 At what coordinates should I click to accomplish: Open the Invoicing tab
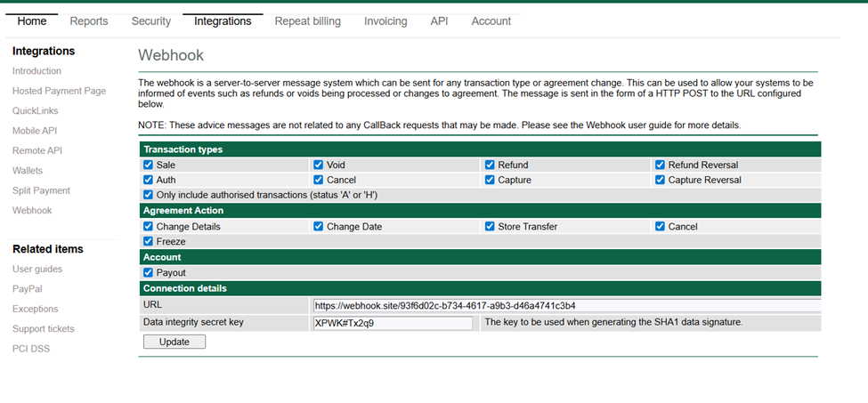pyautogui.click(x=385, y=21)
